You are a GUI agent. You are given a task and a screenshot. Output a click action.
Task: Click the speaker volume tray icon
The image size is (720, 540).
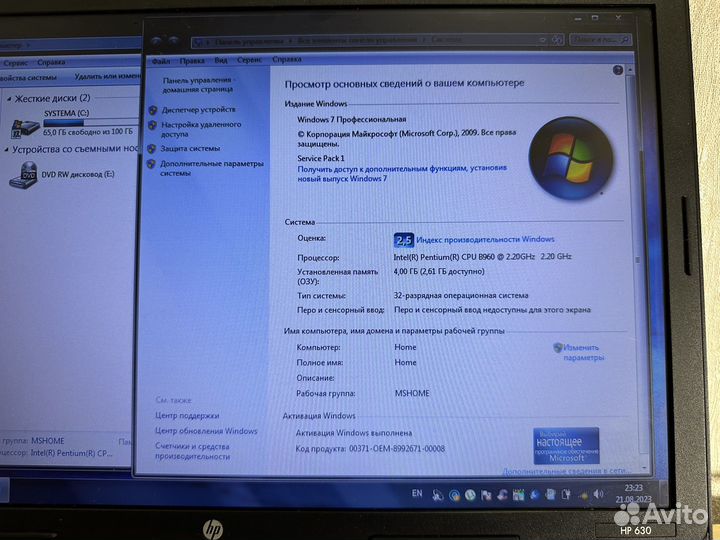click(598, 494)
